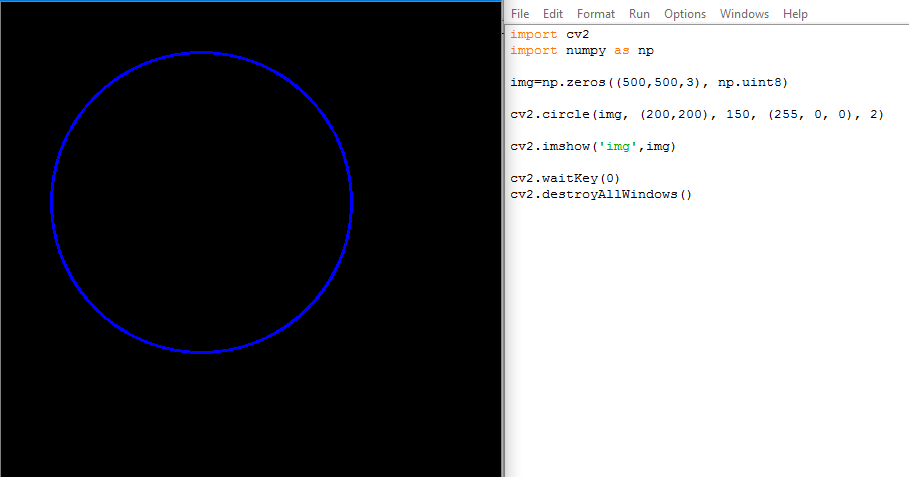Open the Options menu
This screenshot has height=477, width=909.
point(685,14)
